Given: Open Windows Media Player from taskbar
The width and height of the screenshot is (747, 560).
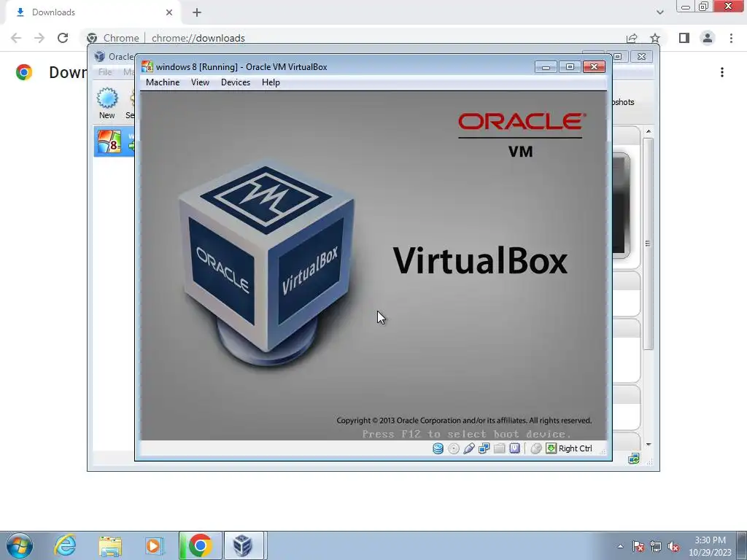Looking at the screenshot, I should click(153, 545).
